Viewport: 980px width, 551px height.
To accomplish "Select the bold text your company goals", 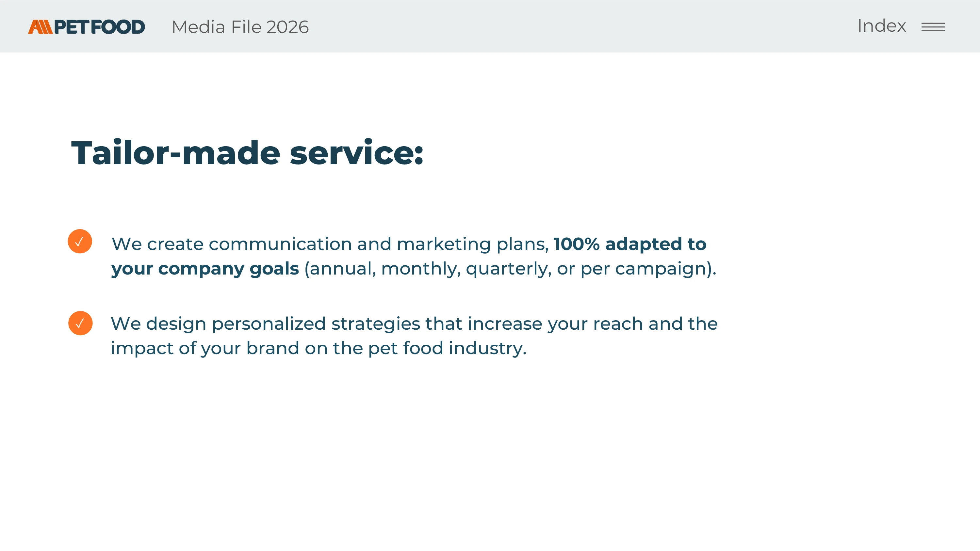I will tap(205, 268).
